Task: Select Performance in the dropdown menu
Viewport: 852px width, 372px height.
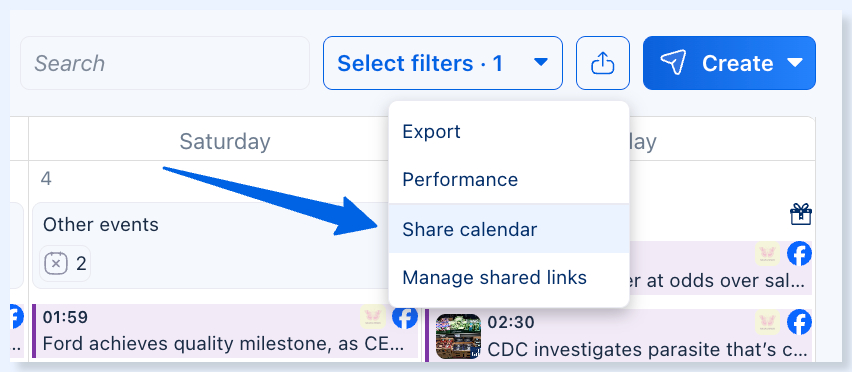Action: (x=509, y=179)
